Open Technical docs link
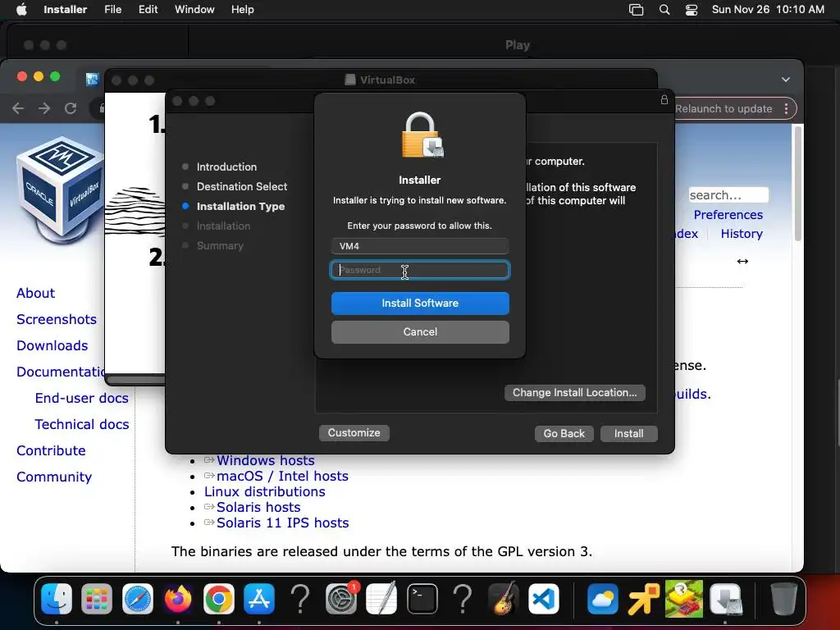 coord(81,424)
